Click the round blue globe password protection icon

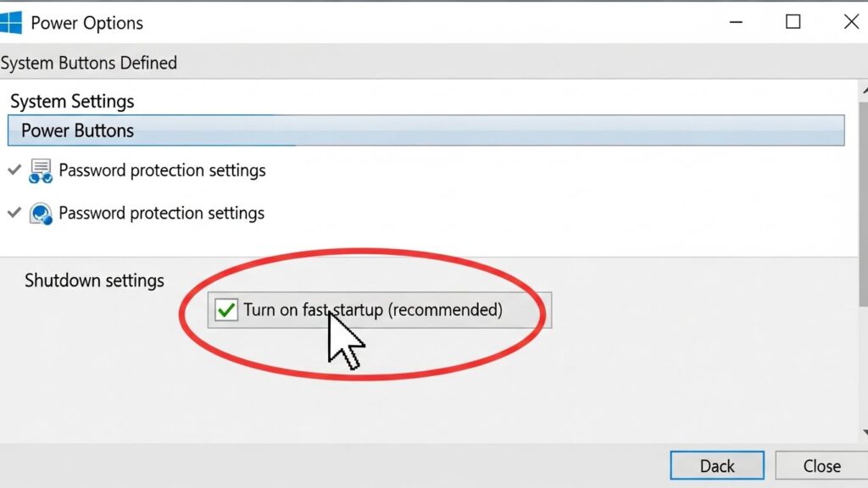(x=41, y=213)
